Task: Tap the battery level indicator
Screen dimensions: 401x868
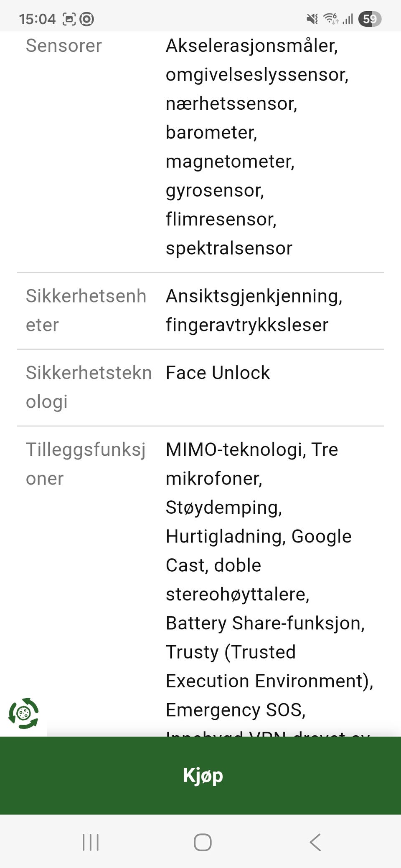Action: click(370, 19)
